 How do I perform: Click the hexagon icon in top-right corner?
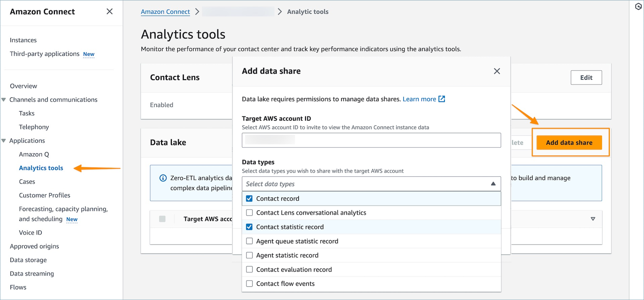pos(638,6)
